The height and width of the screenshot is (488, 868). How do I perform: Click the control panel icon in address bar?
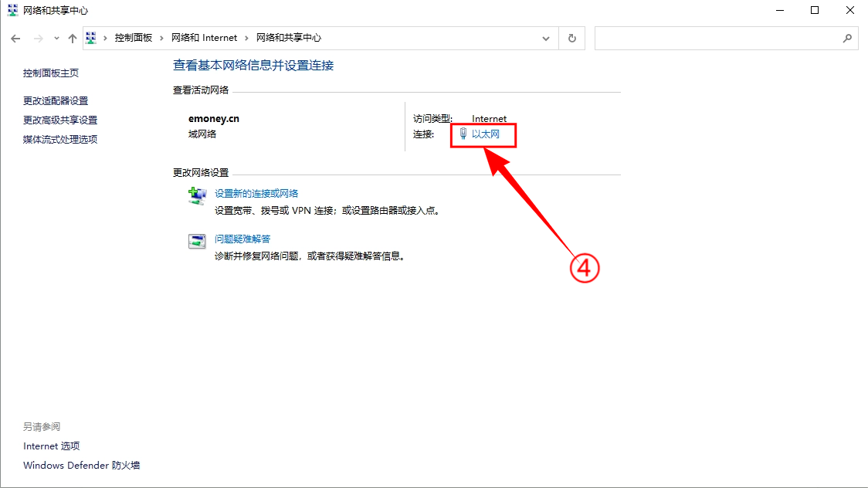point(91,38)
